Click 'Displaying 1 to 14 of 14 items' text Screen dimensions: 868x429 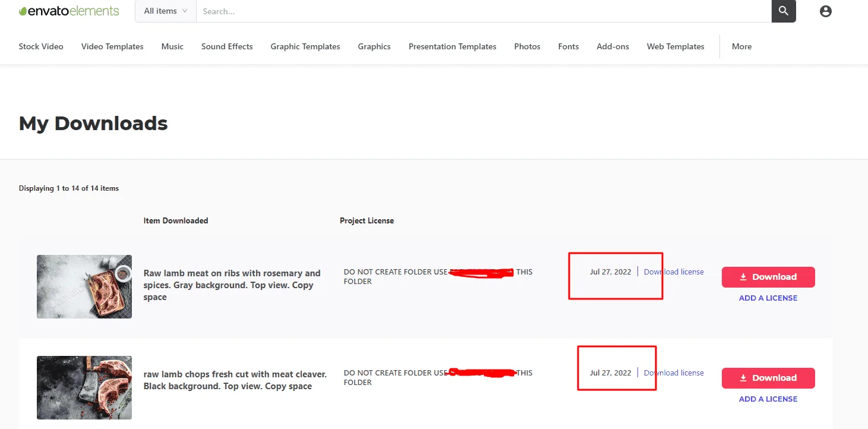coord(69,188)
